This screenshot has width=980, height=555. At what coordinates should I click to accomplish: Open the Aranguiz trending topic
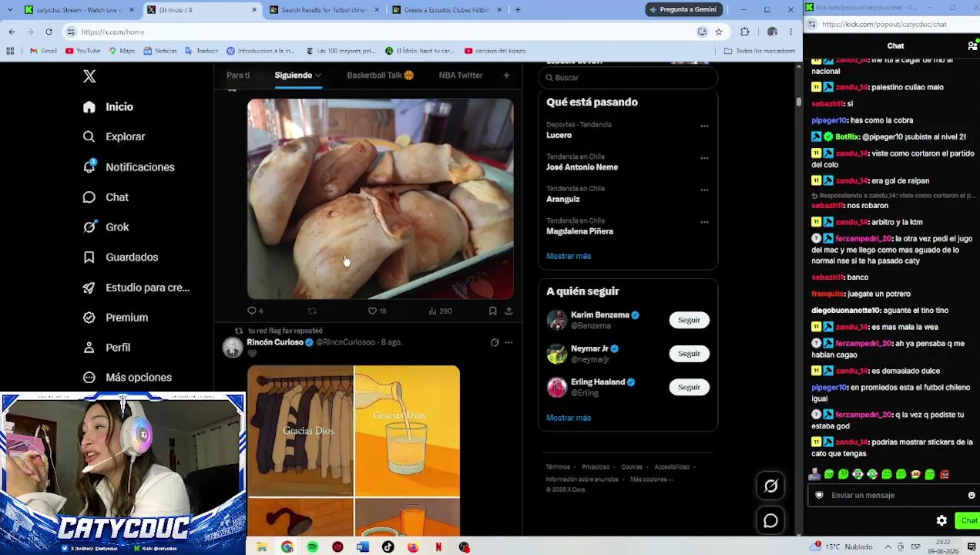tap(562, 199)
